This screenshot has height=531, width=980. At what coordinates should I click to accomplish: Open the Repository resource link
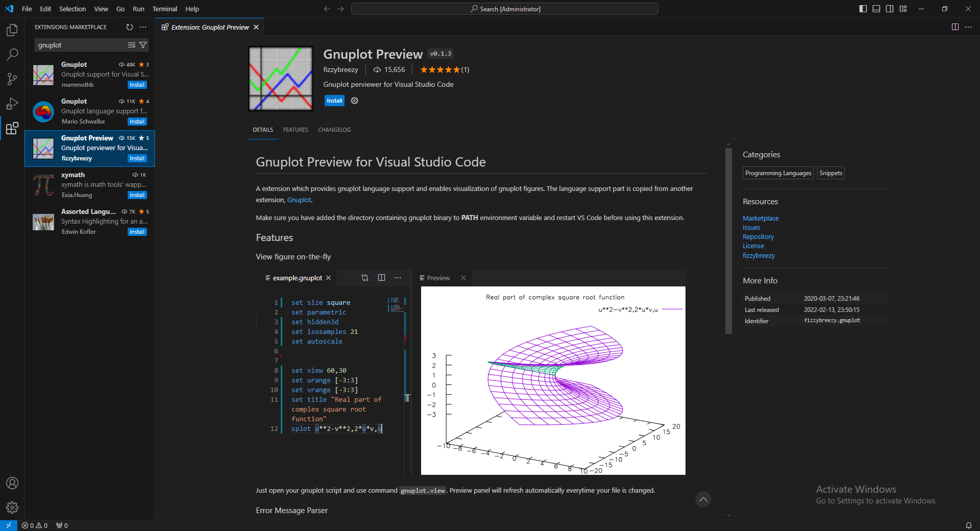coord(758,236)
